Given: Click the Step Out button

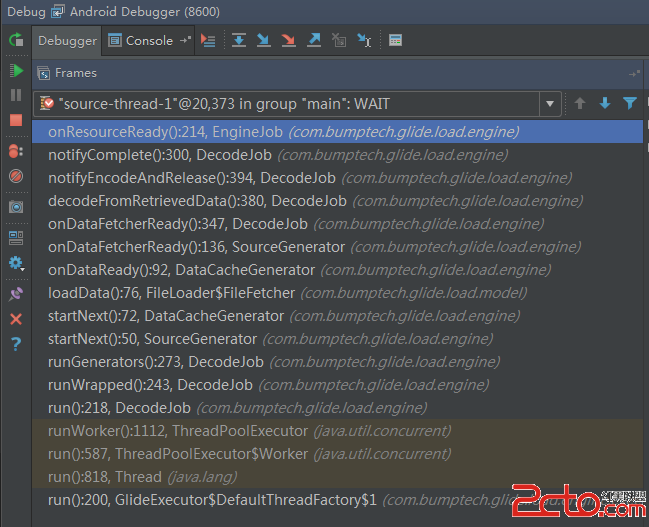Looking at the screenshot, I should click(x=314, y=40).
